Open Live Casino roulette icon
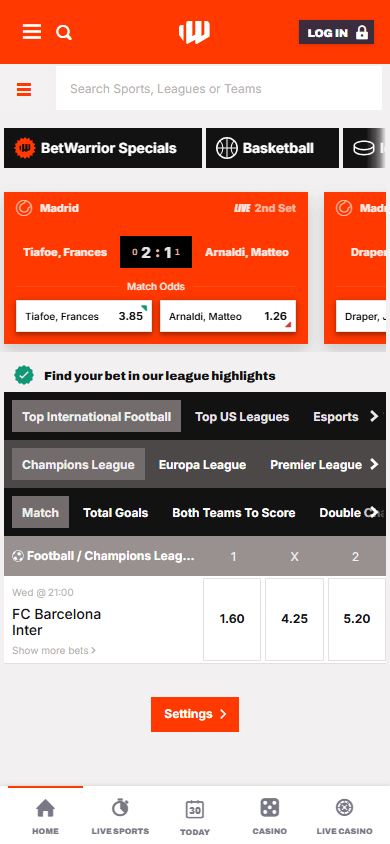The image size is (390, 844). [x=344, y=807]
